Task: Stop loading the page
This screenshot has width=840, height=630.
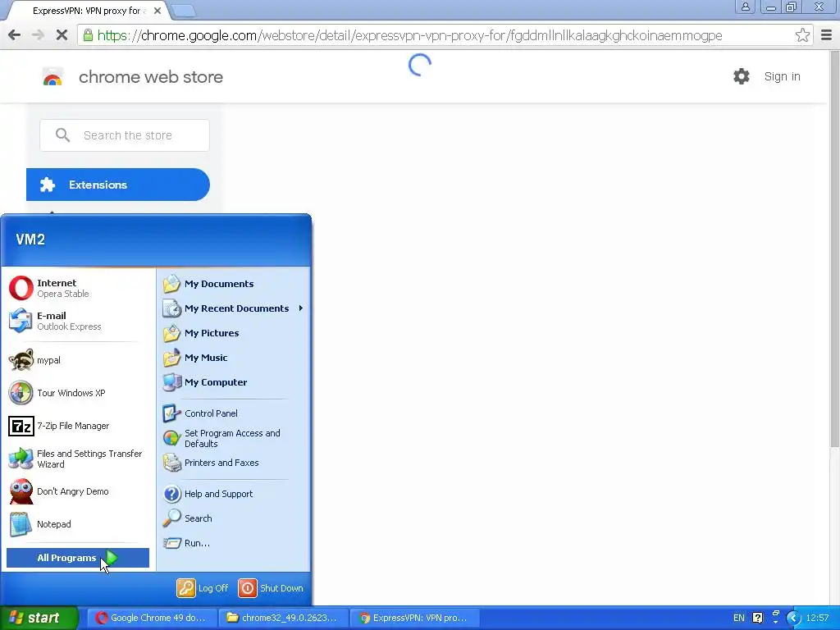Action: click(x=62, y=35)
